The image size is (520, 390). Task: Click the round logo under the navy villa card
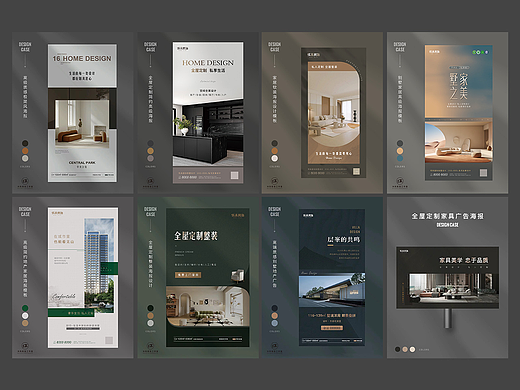(275, 346)
